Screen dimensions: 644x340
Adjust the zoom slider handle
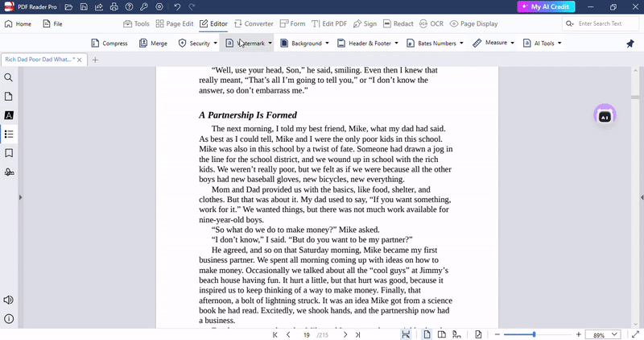[x=534, y=334]
